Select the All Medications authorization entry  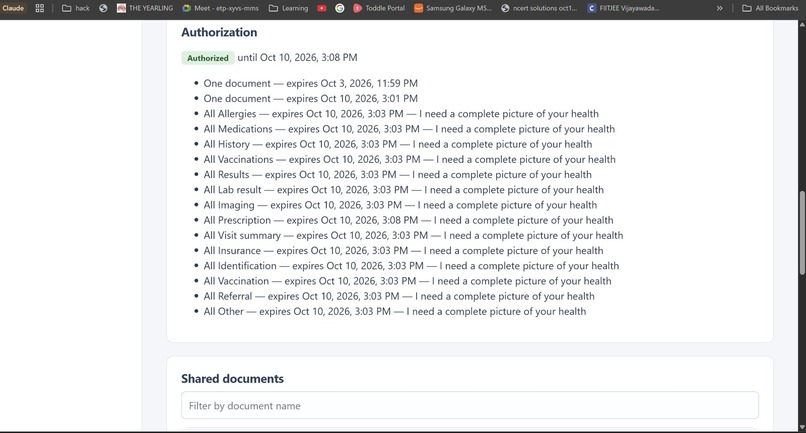point(409,129)
